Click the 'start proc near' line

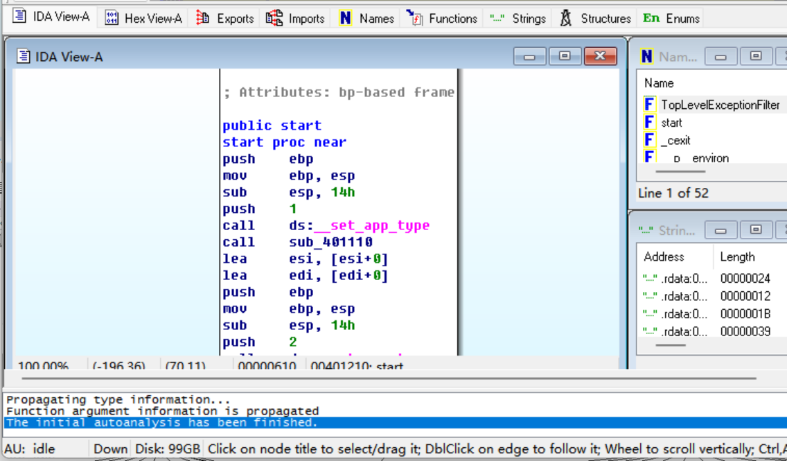click(284, 142)
